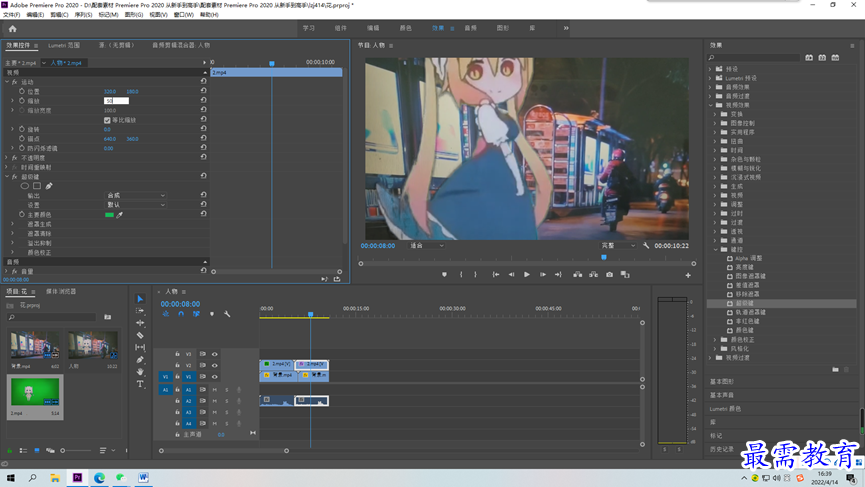
Task: Click the program monitor playhead marker
Action: coord(604,258)
